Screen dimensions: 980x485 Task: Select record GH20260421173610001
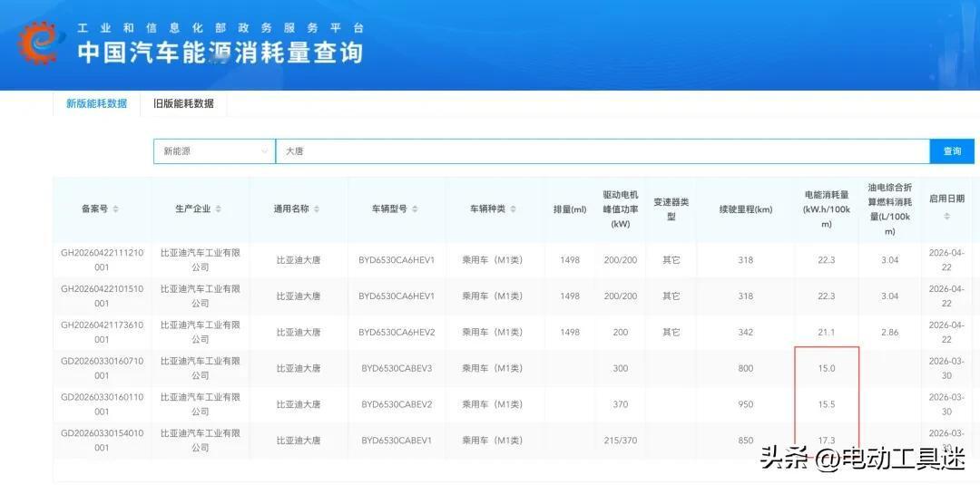point(102,332)
